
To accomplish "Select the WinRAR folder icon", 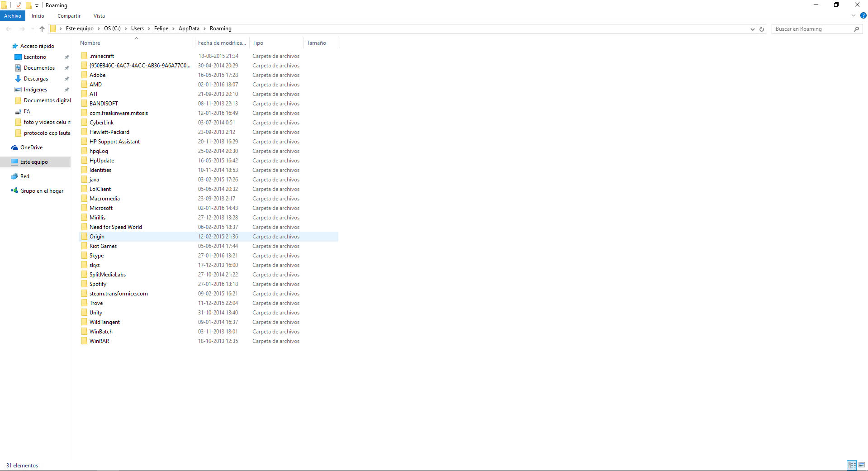I will [84, 341].
